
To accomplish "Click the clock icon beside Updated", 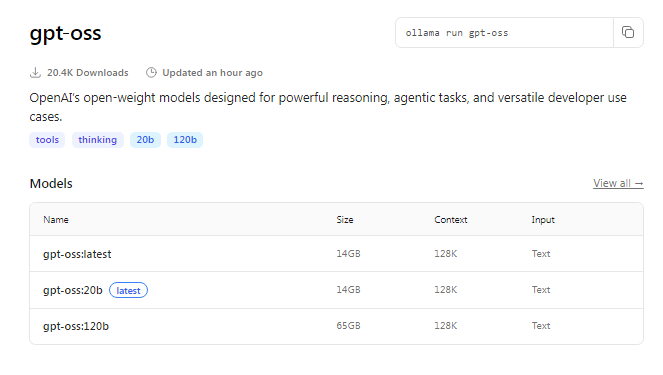I will tap(151, 73).
